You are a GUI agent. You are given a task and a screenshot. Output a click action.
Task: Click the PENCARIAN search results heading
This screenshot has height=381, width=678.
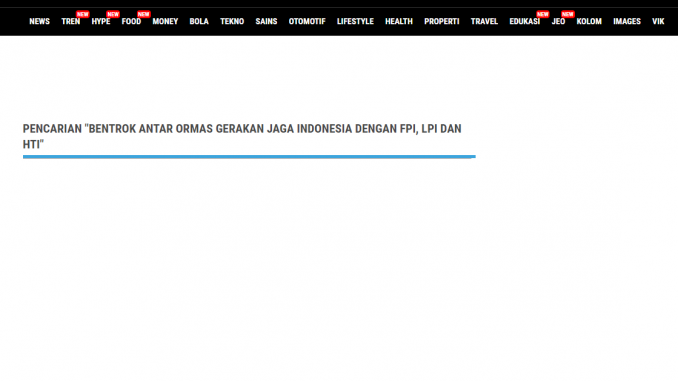click(242, 136)
